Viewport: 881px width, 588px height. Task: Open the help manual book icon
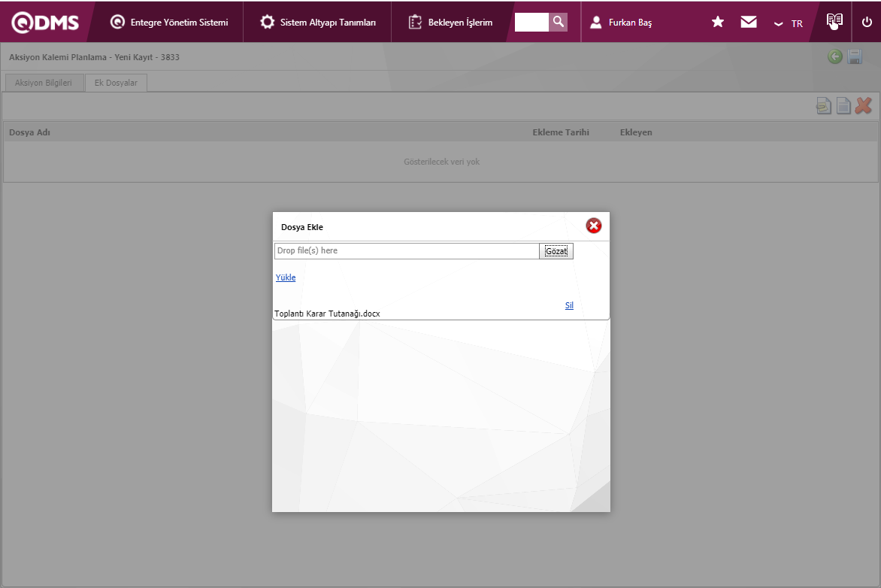tap(834, 21)
